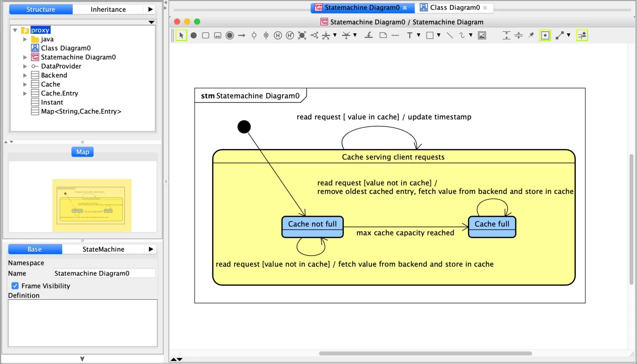This screenshot has height=364, width=637.
Task: Pick the Final State tool (bullseye circle)
Action: coord(229,35)
